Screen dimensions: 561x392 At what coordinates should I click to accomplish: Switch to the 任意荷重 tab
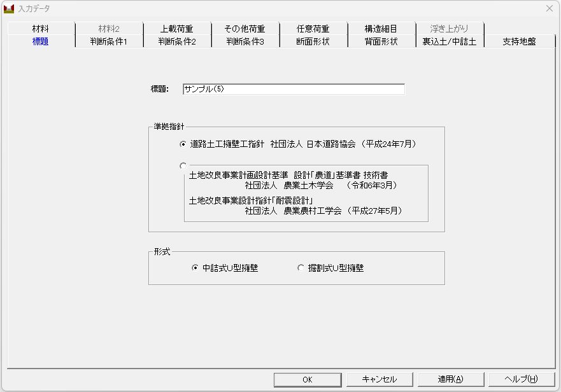pos(313,29)
